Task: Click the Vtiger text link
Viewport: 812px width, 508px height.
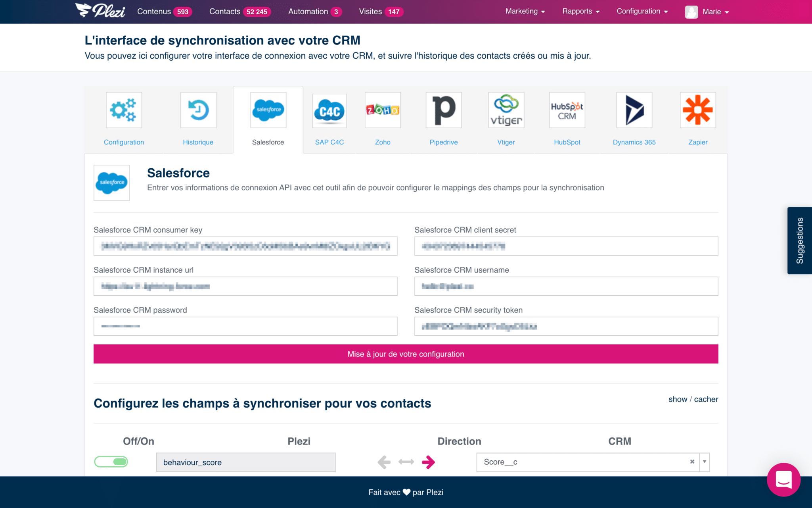Action: pyautogui.click(x=506, y=142)
